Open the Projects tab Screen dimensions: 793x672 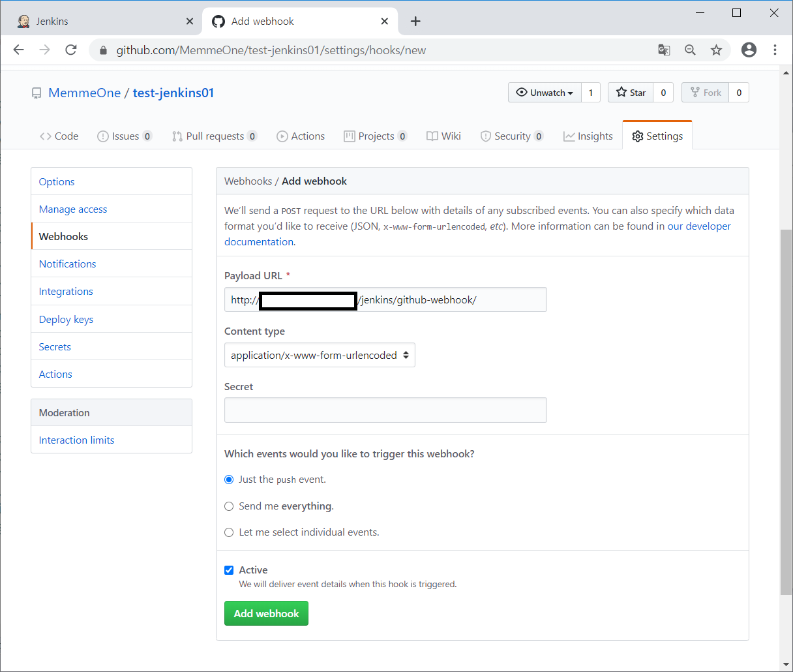[x=376, y=136]
